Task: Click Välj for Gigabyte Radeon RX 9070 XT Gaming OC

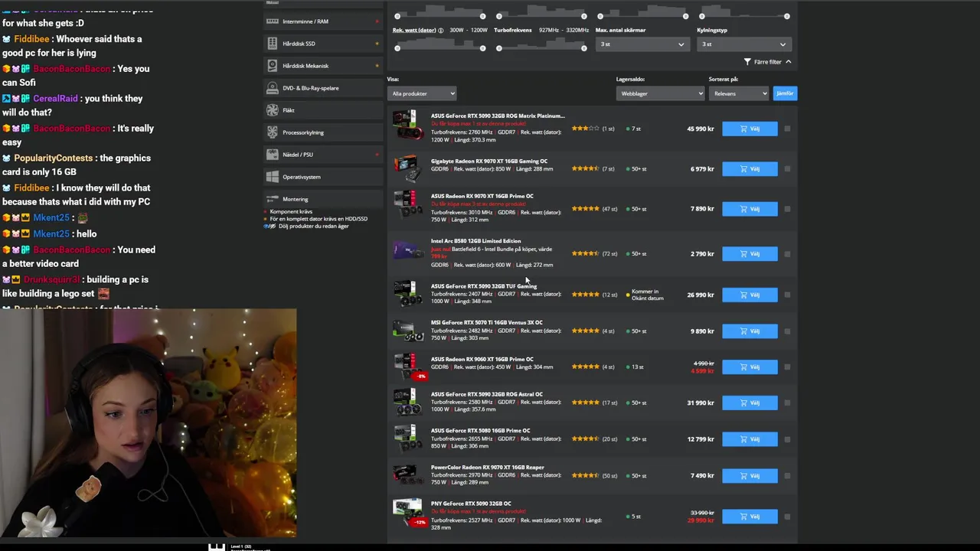Action: 750,168
